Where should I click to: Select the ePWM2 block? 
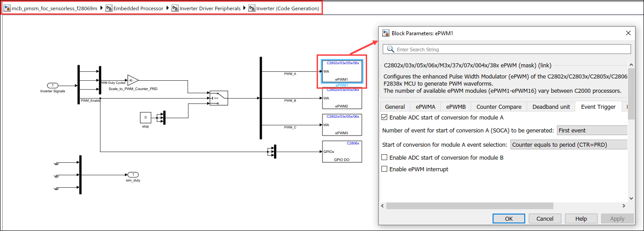(x=342, y=98)
